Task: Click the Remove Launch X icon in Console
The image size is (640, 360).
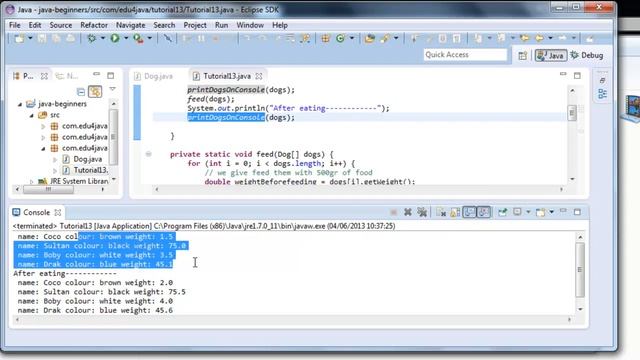Action: [407, 212]
